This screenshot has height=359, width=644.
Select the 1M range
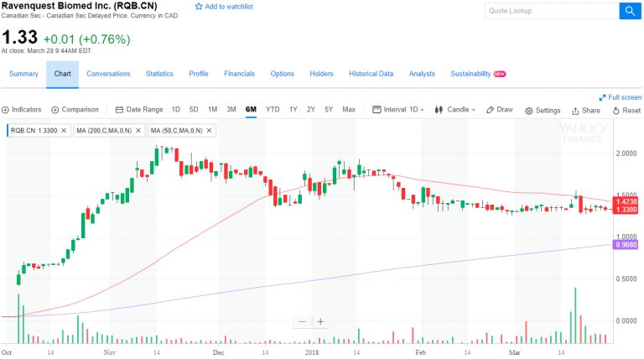click(x=212, y=110)
